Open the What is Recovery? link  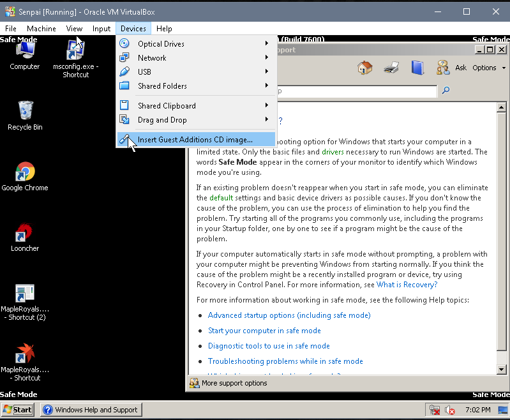click(x=407, y=285)
